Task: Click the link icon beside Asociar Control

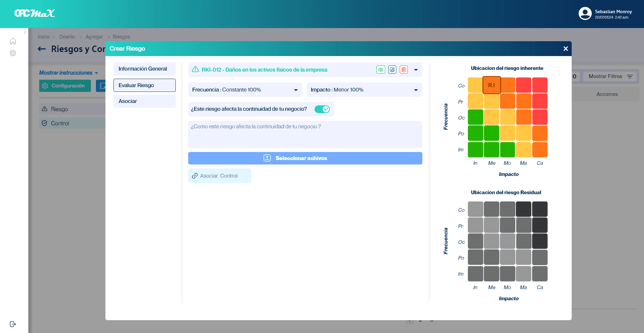Action: 195,176
